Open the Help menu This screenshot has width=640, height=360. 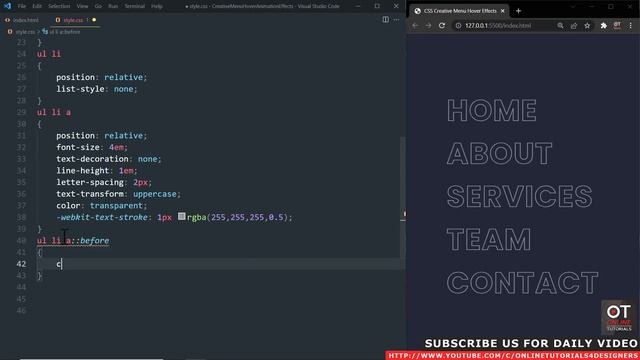pos(156,6)
